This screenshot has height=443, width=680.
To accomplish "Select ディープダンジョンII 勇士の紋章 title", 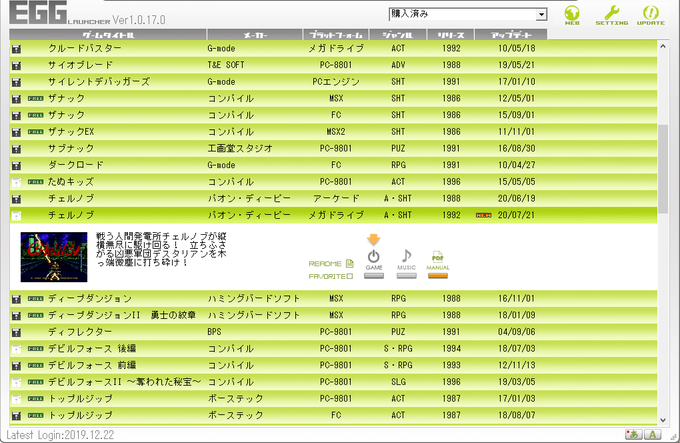I will [x=122, y=315].
